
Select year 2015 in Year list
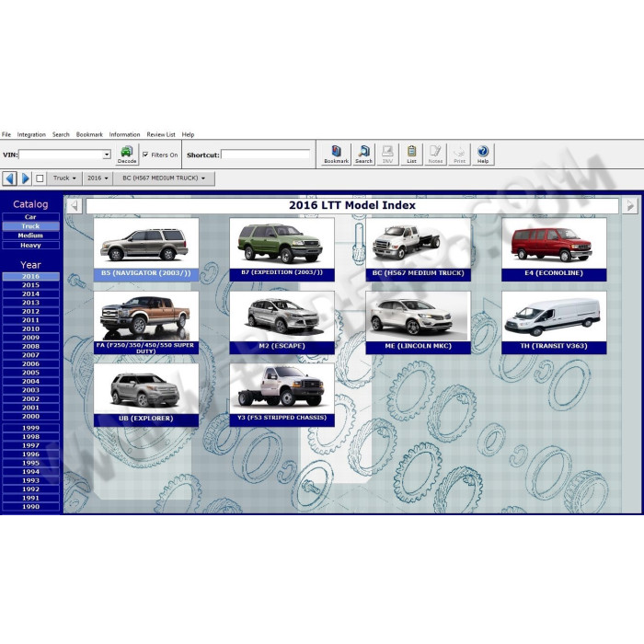[x=30, y=285]
